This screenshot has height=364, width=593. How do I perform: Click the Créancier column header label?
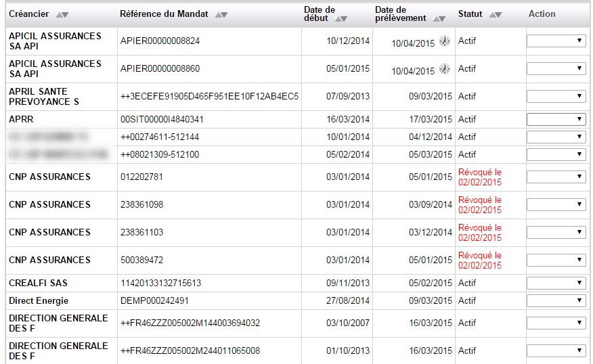[28, 14]
